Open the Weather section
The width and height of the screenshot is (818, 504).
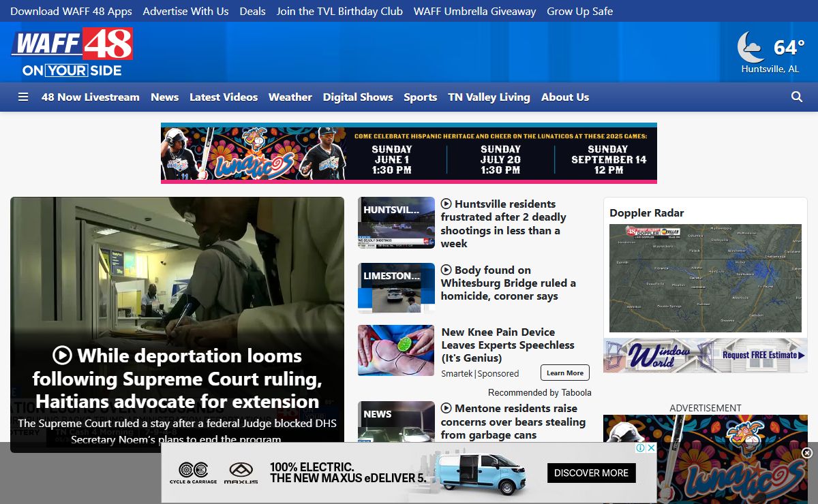pyautogui.click(x=290, y=97)
